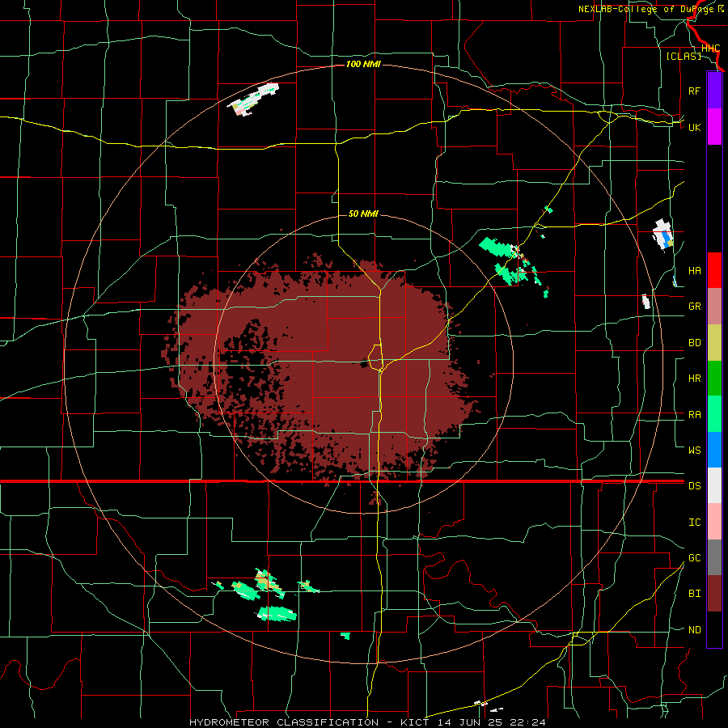The width and height of the screenshot is (728, 728).
Task: Click the "100 NMI" range ring label
Action: pos(363,64)
